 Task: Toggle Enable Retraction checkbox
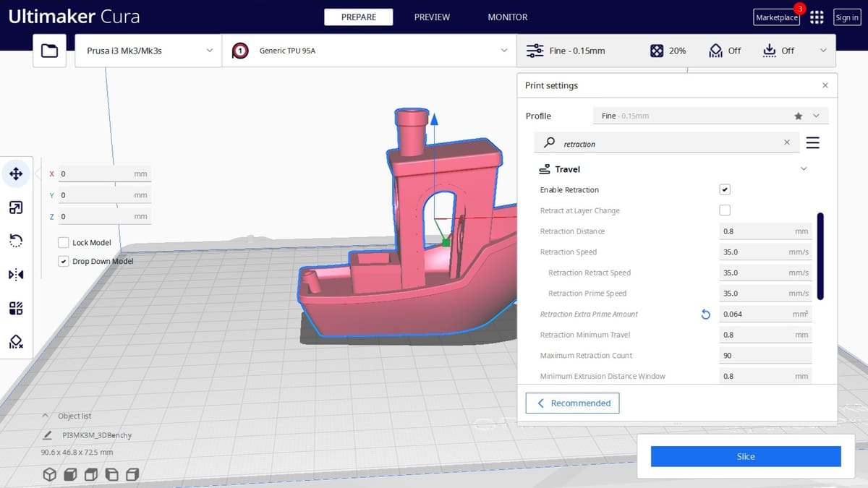[x=725, y=189]
